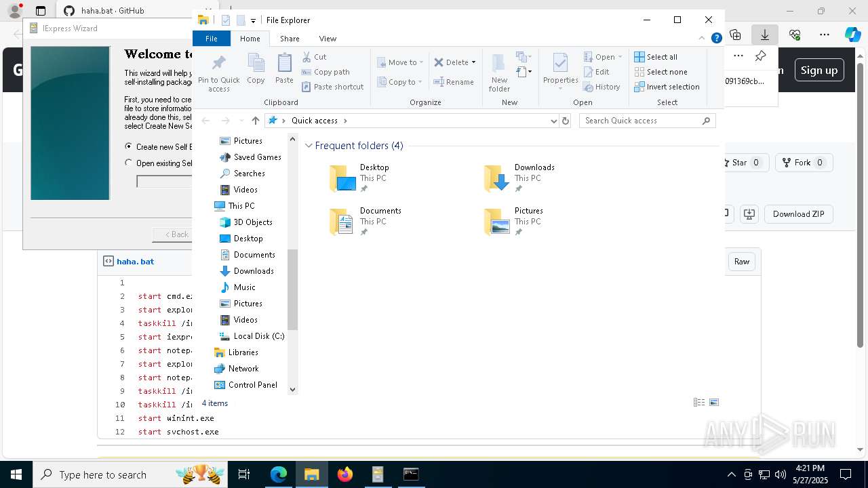Open the Move to dropdown

pyautogui.click(x=400, y=62)
